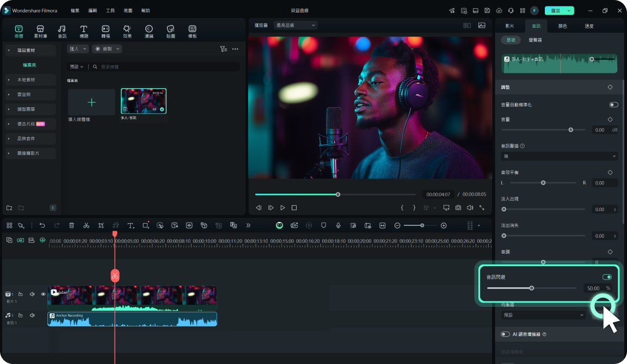The height and width of the screenshot is (364, 627).
Task: Switch to the 速度 Speed tab
Action: pyautogui.click(x=589, y=26)
